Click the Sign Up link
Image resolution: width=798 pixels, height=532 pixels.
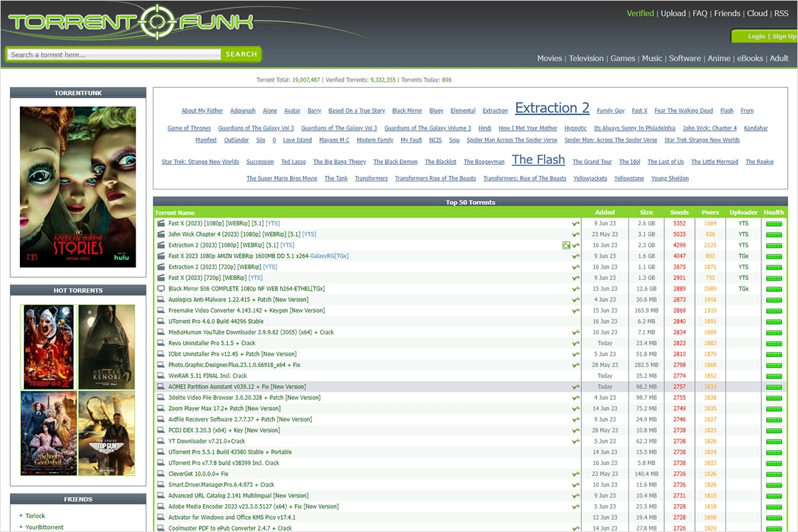pos(784,37)
